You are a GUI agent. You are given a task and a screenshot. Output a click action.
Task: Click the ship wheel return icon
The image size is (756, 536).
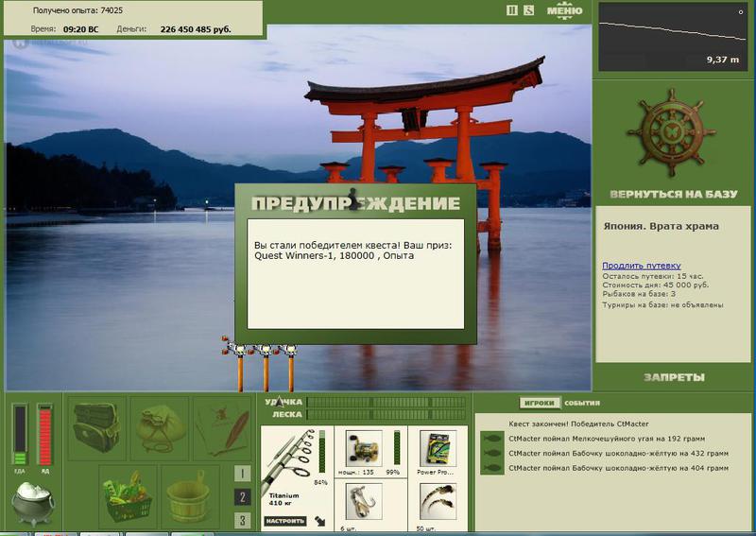(671, 131)
